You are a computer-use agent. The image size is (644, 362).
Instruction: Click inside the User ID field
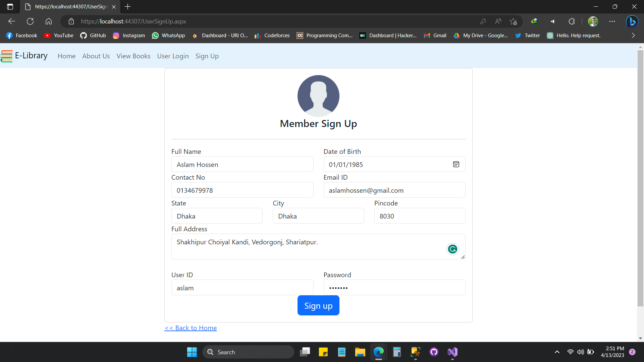[242, 288]
